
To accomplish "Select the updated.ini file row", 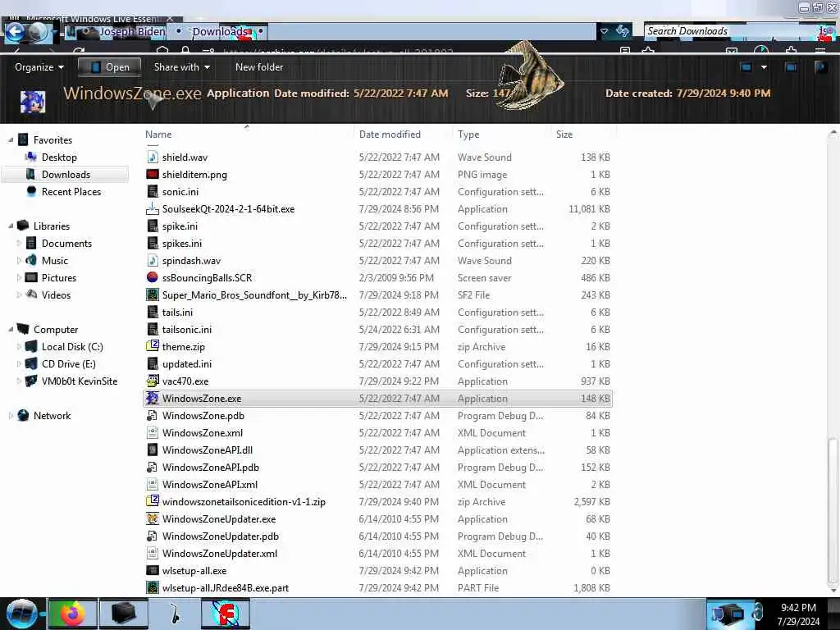I will (377, 363).
